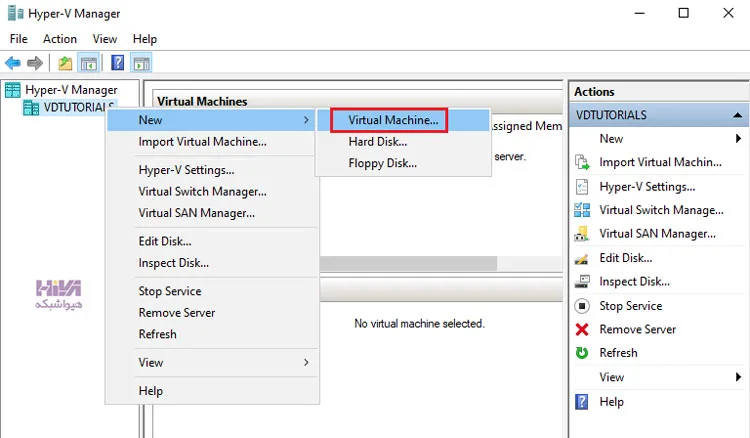
Task: Click the Up one level folder icon
Action: coord(65,63)
